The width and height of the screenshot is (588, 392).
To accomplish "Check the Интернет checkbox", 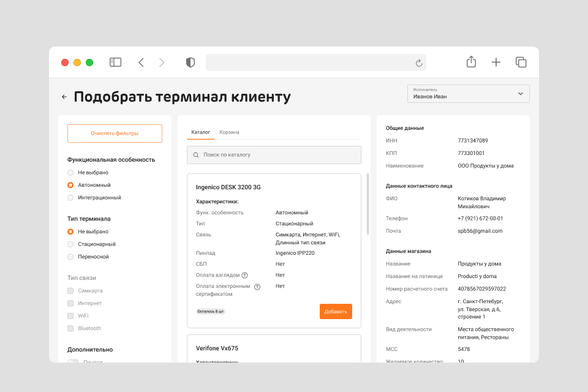I will [x=70, y=303].
